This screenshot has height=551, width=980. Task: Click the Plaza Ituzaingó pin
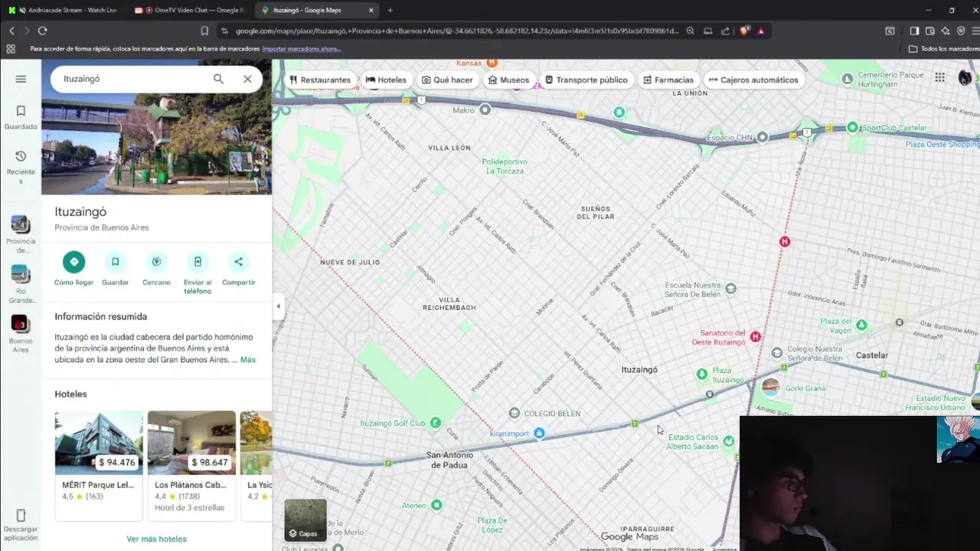click(702, 374)
